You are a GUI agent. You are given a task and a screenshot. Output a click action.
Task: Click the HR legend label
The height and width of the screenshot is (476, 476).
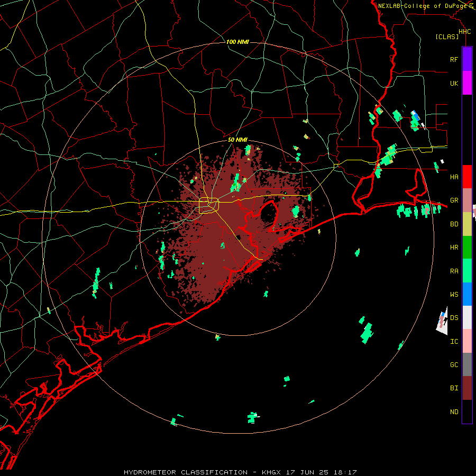tap(454, 248)
